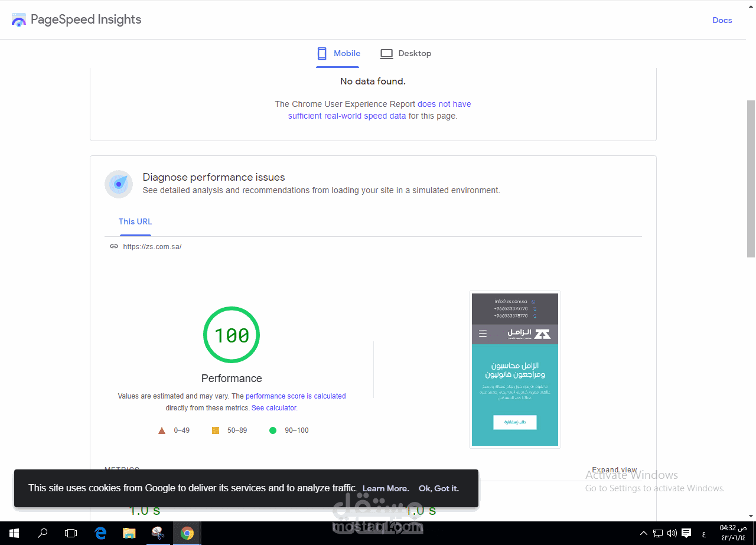756x545 pixels.
Task: Click the Chrome taskbar icon
Action: tap(187, 533)
